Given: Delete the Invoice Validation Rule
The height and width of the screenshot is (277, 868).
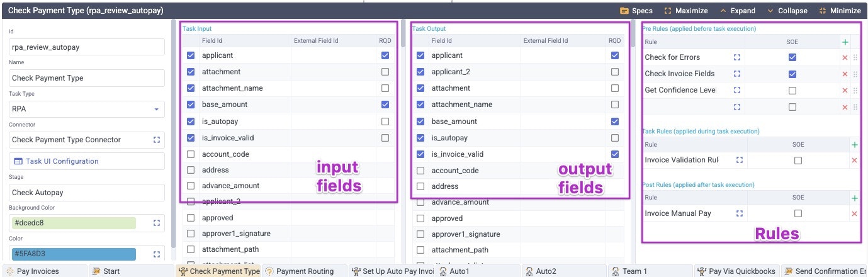Looking at the screenshot, I should tap(854, 160).
